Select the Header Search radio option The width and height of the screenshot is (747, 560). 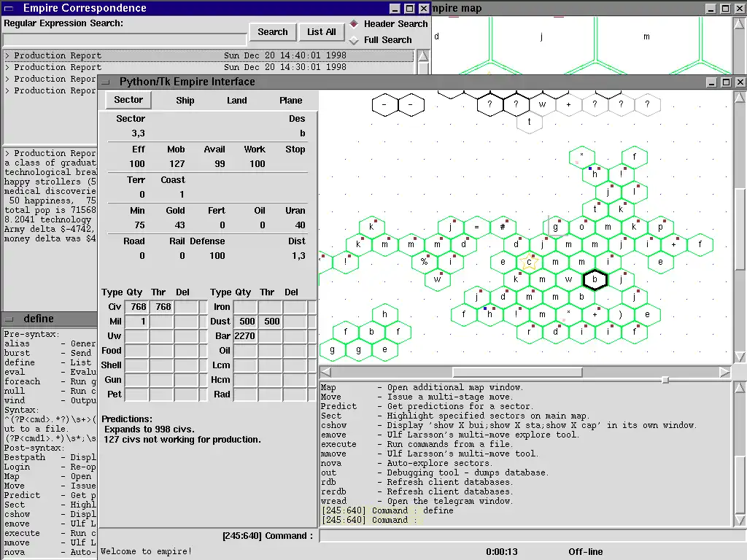click(388, 24)
